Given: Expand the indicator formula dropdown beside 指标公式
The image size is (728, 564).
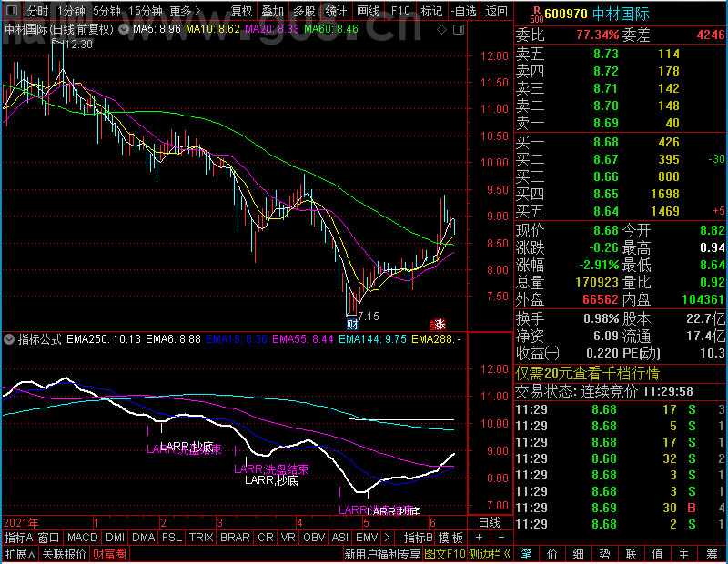Looking at the screenshot, I should coord(9,339).
